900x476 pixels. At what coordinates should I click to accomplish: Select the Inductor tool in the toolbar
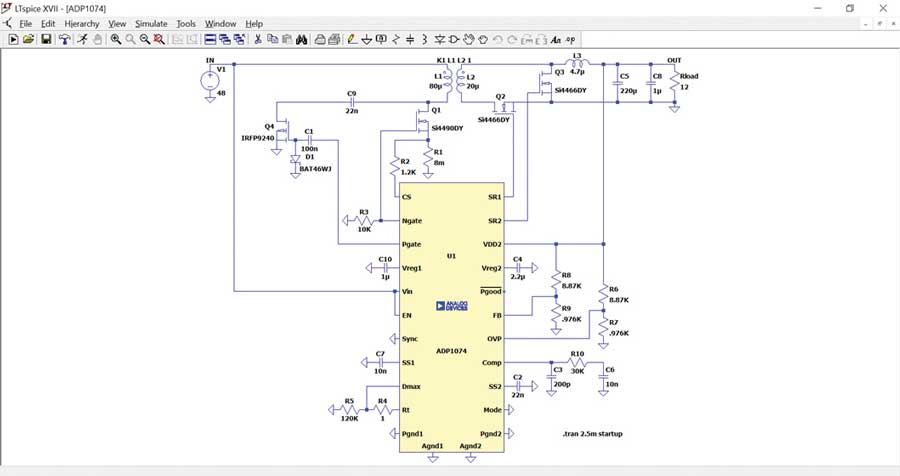[425, 39]
